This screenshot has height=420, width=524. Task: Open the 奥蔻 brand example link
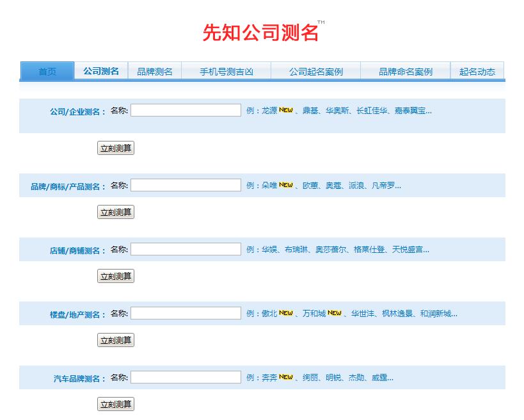click(x=333, y=186)
